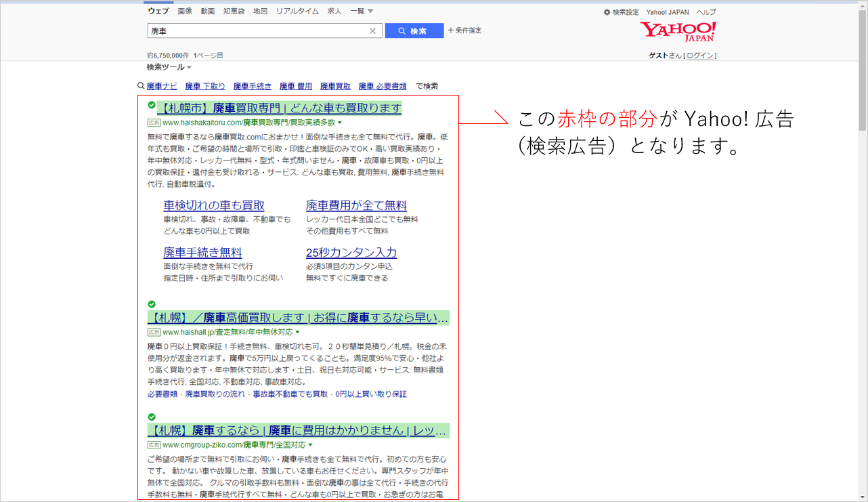This screenshot has height=502, width=868.
Task: Click 広告 label beside haishakaitoru.com
Action: click(x=154, y=123)
